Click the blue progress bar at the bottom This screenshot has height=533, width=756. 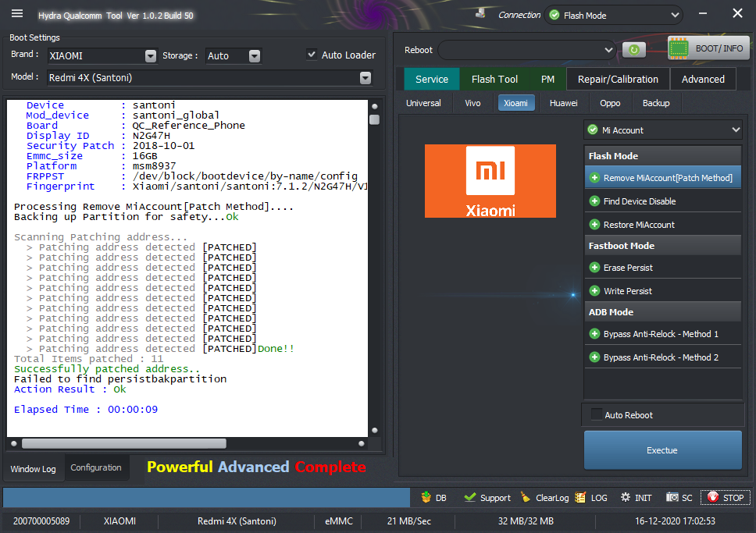[206, 497]
